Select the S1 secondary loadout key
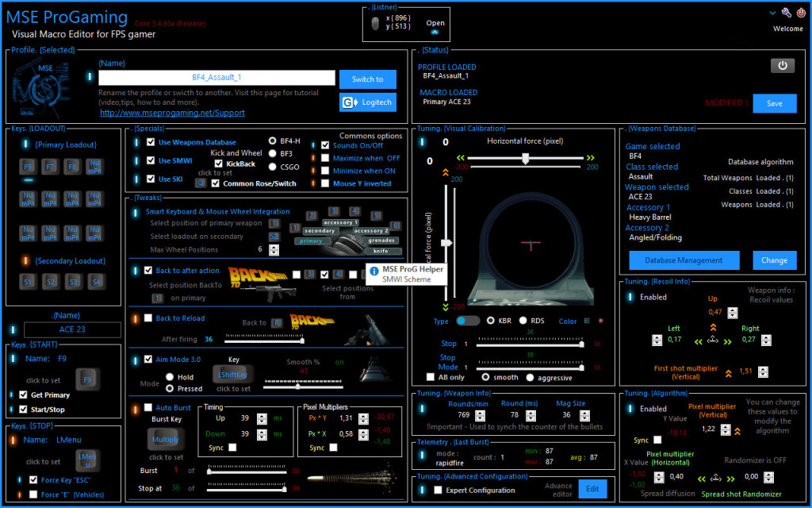812x508 pixels. pos(28,282)
